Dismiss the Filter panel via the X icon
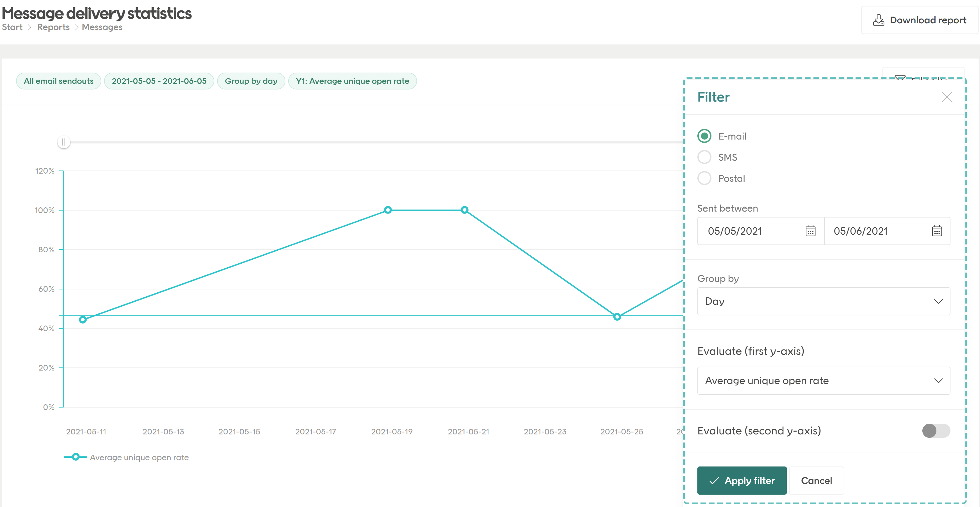Screen dimensions: 980x507 coord(947,97)
